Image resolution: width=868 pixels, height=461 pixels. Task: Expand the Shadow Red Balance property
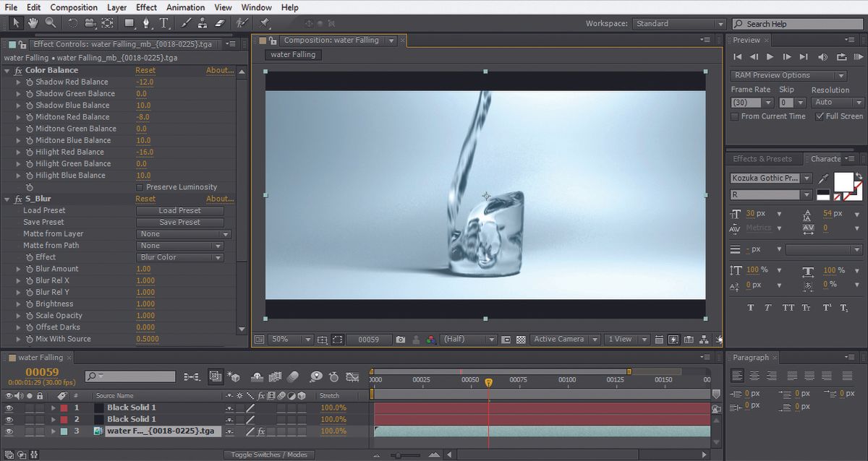(19, 82)
